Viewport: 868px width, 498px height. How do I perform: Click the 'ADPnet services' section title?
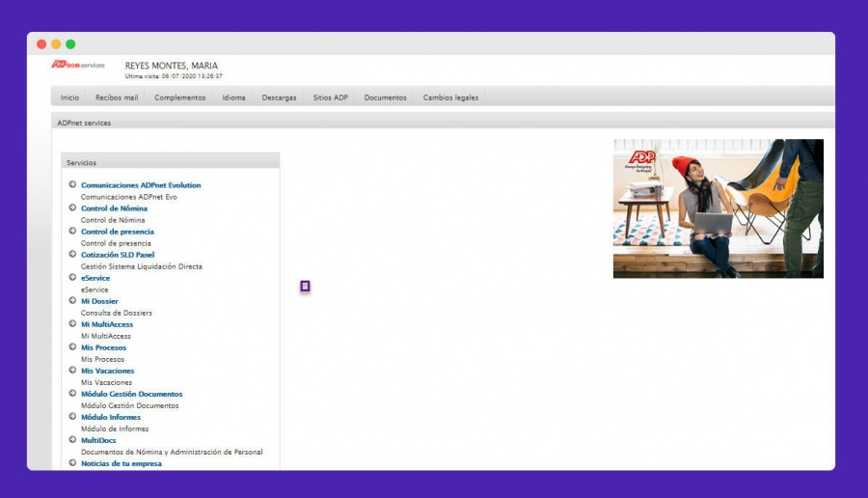(x=84, y=123)
